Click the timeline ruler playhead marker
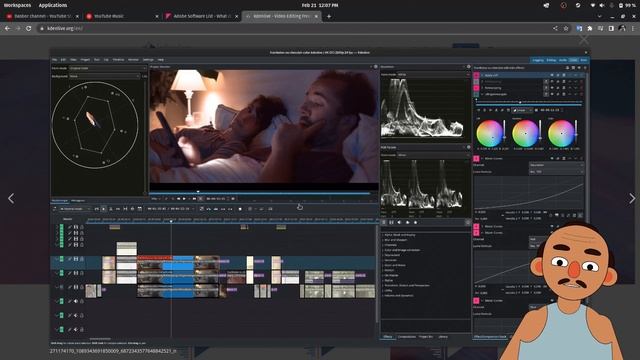640x360 pixels. coord(171,221)
